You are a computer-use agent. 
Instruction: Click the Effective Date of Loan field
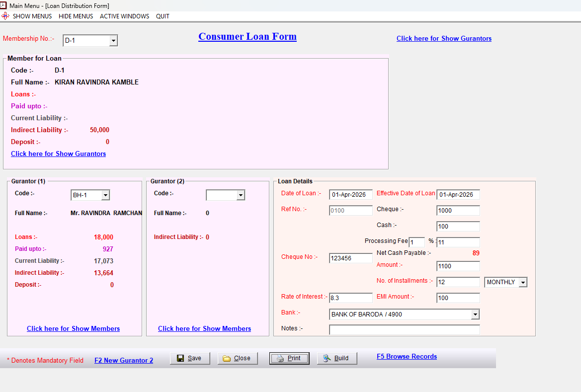(x=458, y=195)
